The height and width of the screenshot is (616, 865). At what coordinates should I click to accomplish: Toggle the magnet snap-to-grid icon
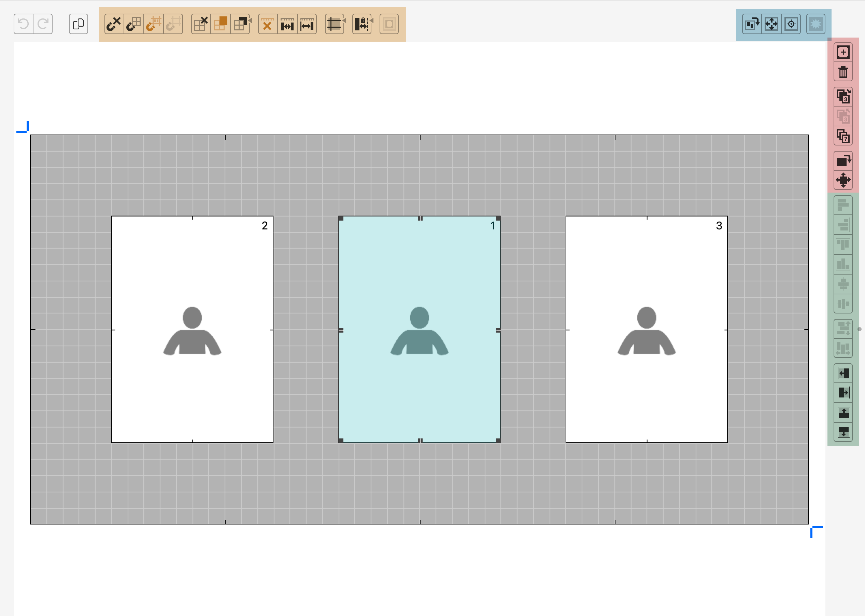[x=133, y=24]
